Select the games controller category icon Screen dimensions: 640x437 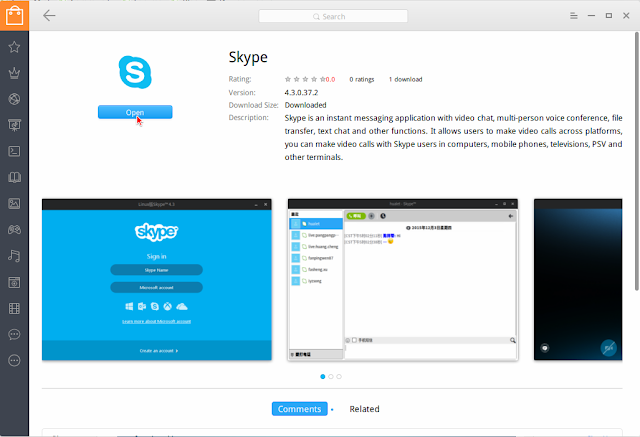14,230
